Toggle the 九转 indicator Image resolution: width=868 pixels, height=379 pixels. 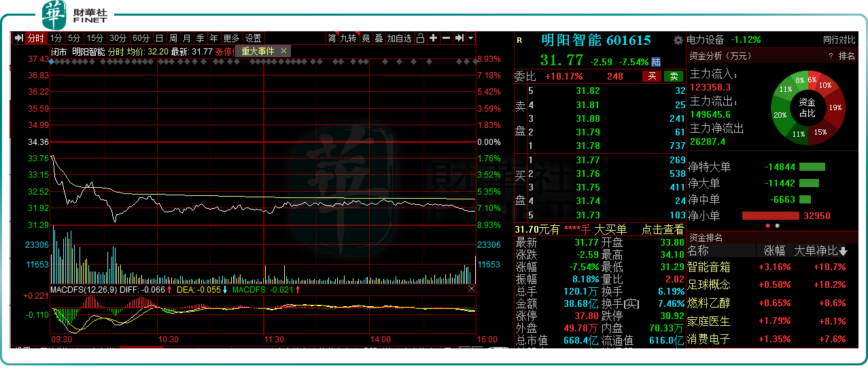click(348, 38)
